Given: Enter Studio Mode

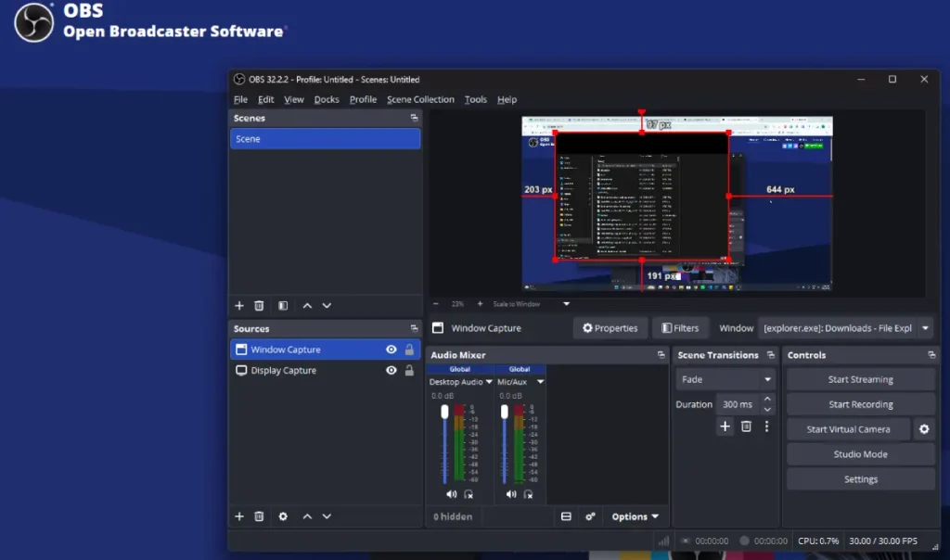Looking at the screenshot, I should (860, 454).
